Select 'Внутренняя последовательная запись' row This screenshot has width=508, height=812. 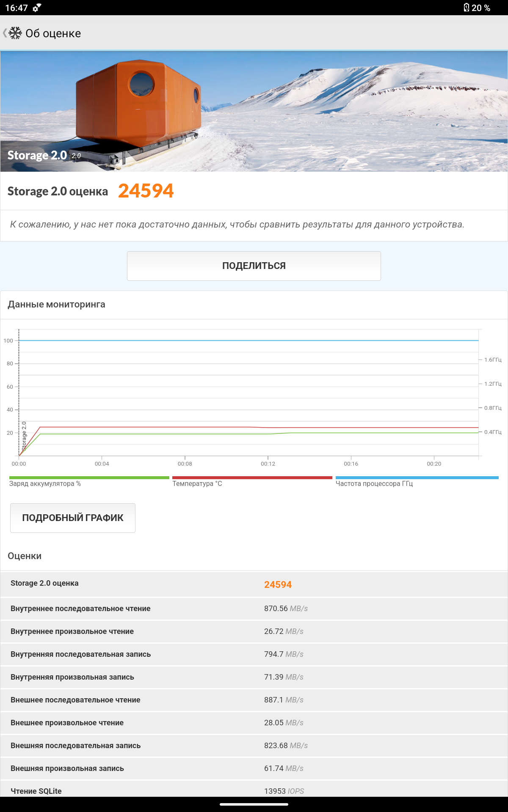point(254,654)
